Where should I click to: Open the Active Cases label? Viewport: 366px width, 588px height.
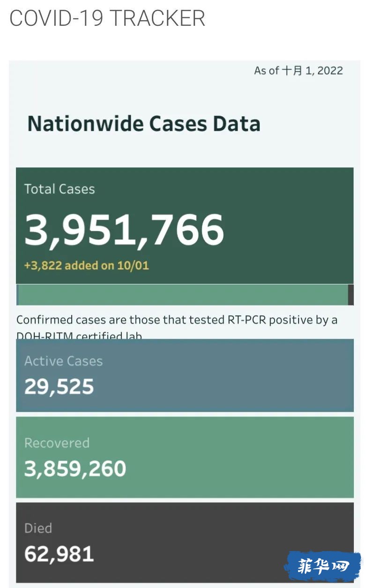(63, 361)
